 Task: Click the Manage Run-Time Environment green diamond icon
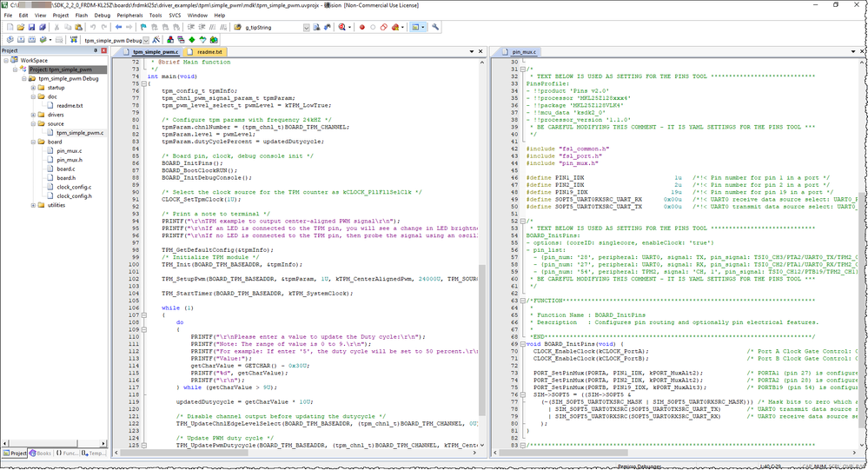[x=190, y=40]
